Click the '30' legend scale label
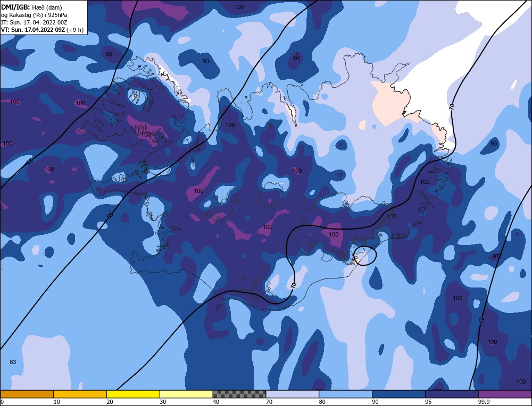 coord(163,402)
